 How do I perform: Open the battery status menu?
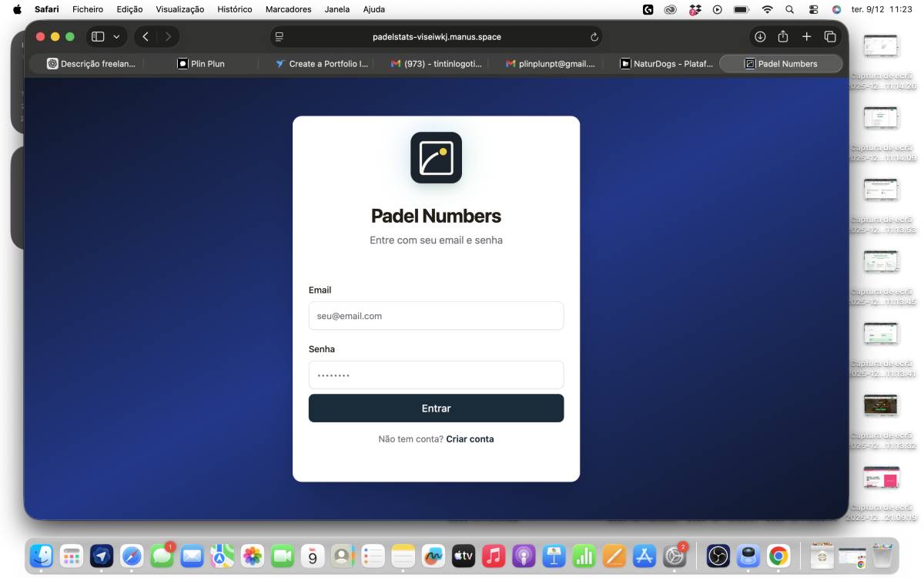(741, 9)
